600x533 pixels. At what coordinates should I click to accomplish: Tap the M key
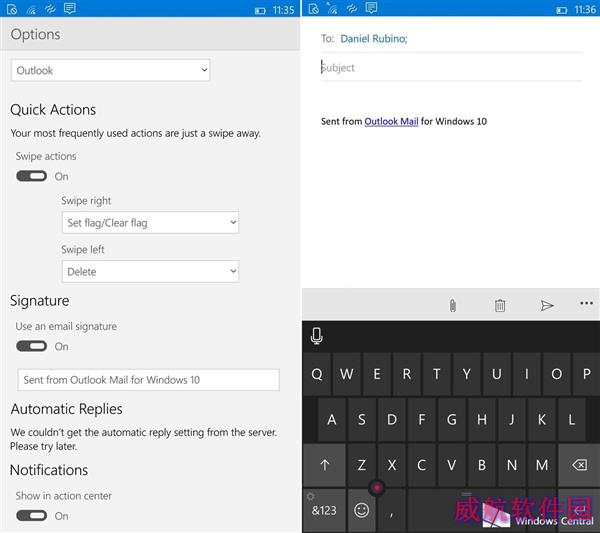tap(541, 465)
